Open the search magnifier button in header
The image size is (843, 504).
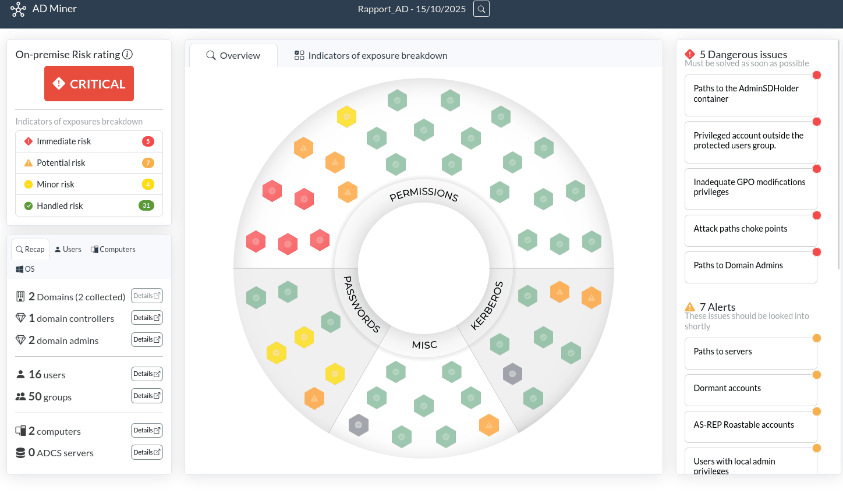tap(481, 9)
